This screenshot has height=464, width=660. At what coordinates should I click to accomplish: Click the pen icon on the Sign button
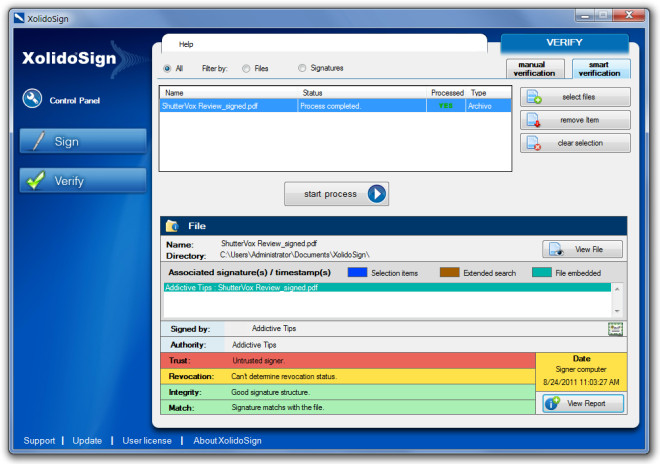(38, 141)
